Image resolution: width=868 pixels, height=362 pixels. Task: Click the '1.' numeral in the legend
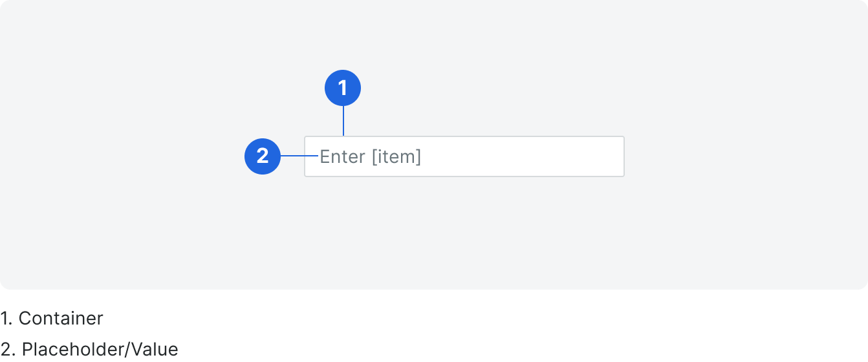[x=6, y=319]
